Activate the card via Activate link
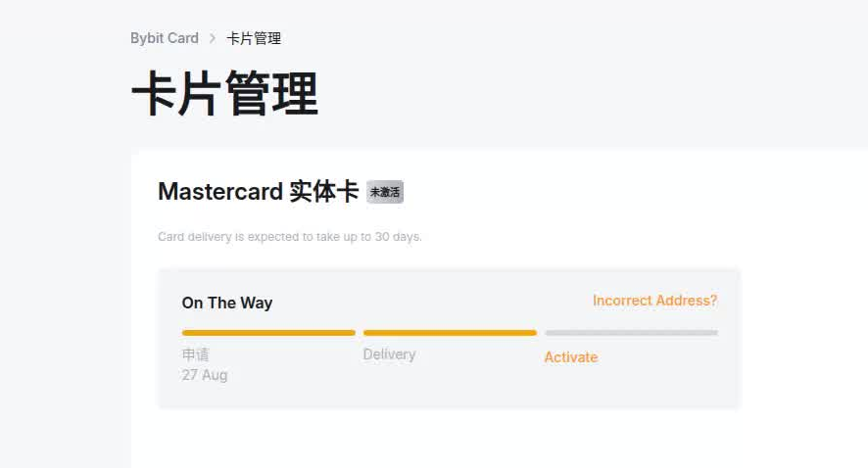The width and height of the screenshot is (868, 468). tap(571, 357)
